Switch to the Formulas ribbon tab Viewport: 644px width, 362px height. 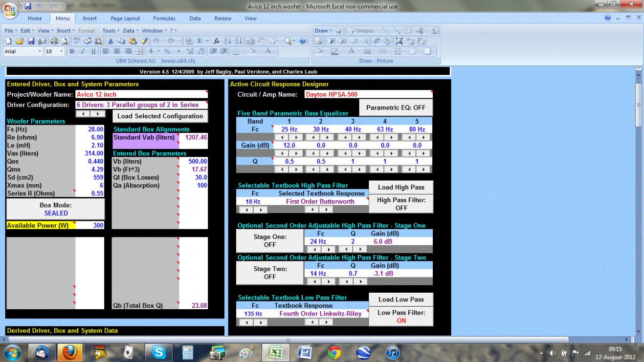(164, 19)
